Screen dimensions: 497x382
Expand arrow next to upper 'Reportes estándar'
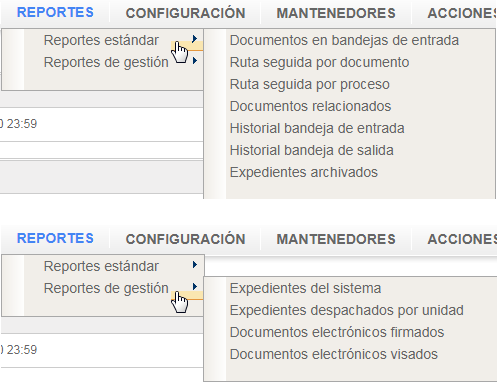coord(195,39)
